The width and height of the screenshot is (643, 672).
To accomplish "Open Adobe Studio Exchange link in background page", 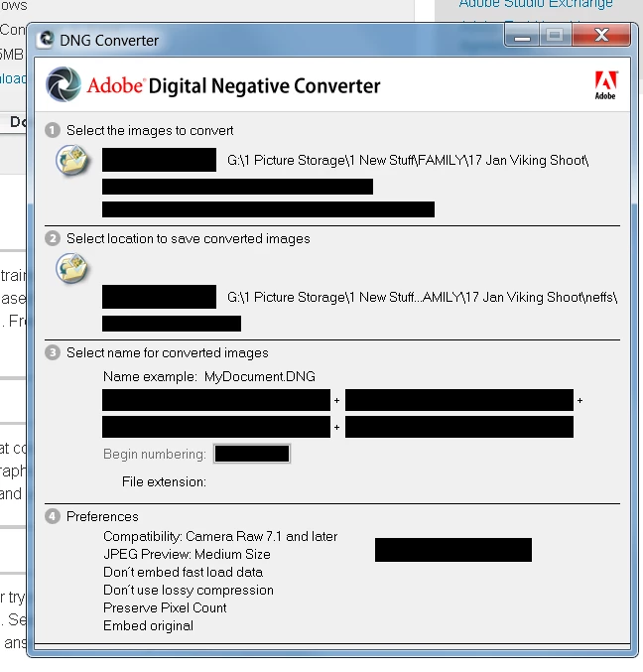I will click(x=536, y=4).
